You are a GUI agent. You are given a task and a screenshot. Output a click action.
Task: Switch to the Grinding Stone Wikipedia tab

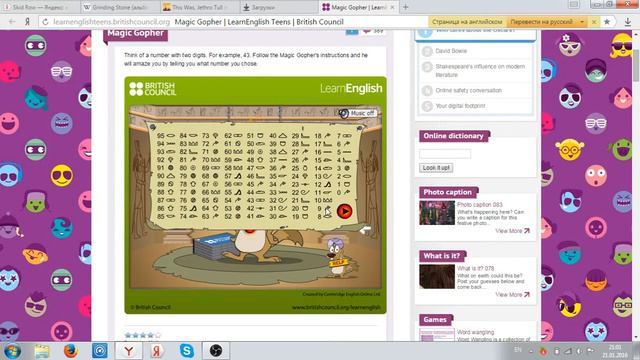click(x=120, y=7)
